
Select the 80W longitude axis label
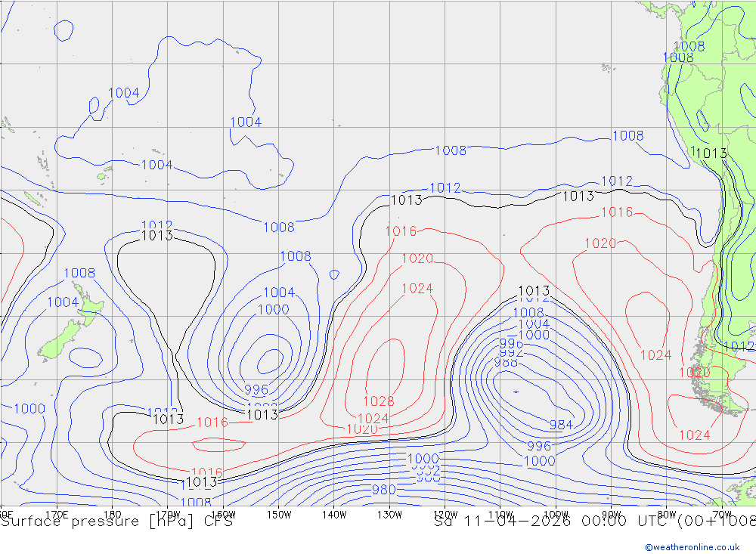(x=667, y=515)
